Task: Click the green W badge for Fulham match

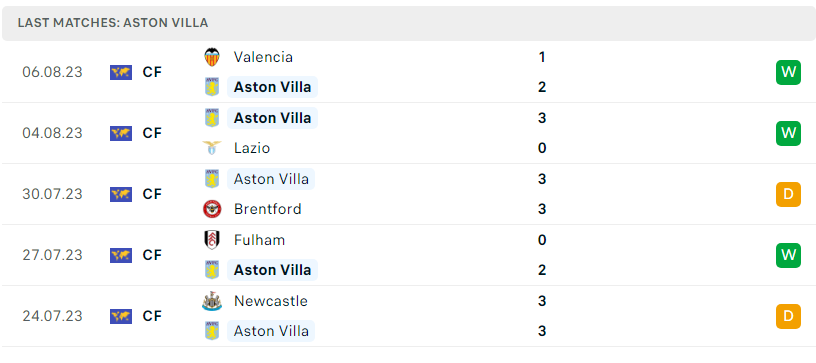Action: [788, 255]
